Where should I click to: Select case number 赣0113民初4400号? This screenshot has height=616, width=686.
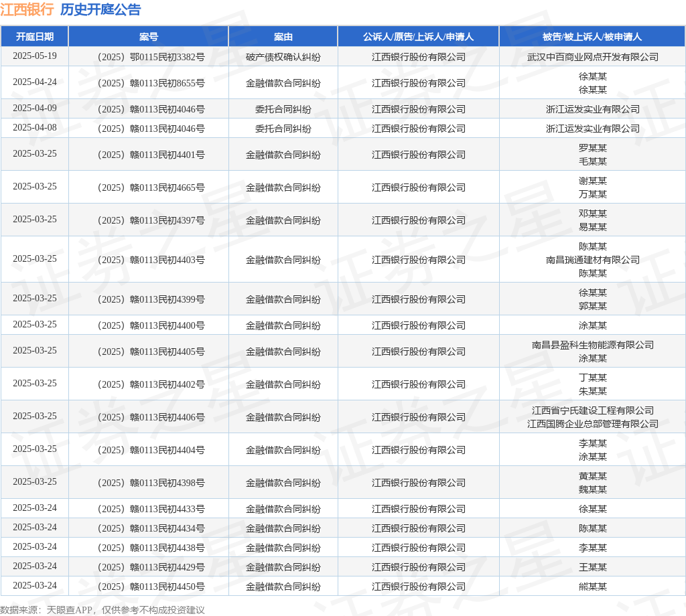151,325
